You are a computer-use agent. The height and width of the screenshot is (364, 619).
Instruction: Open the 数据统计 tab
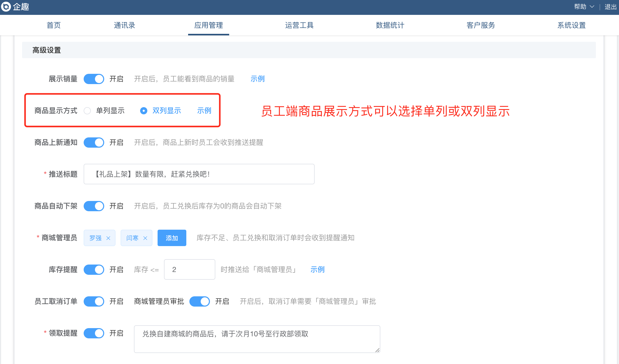[x=390, y=25]
